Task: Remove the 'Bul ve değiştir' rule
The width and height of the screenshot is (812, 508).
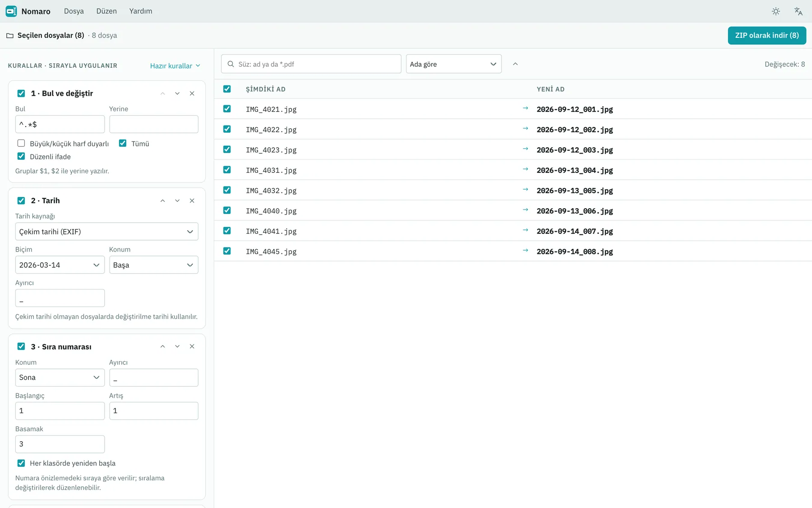Action: tap(192, 93)
